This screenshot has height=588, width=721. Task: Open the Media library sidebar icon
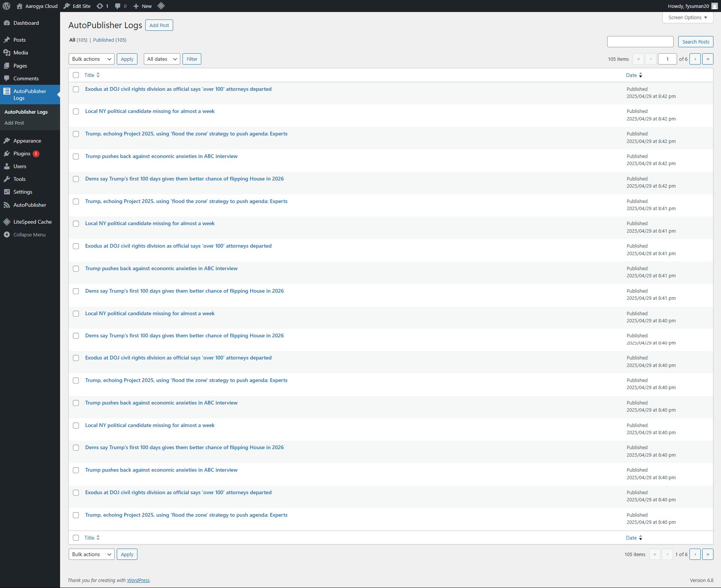(7, 53)
